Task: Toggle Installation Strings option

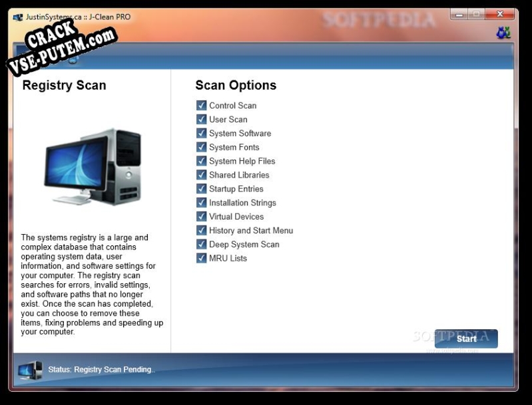Action: pos(201,203)
